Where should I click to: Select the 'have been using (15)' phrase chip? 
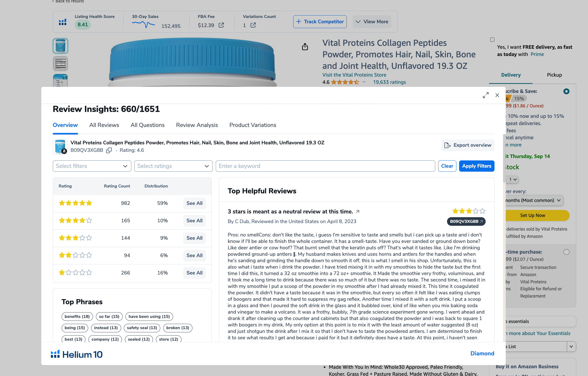[x=149, y=317]
